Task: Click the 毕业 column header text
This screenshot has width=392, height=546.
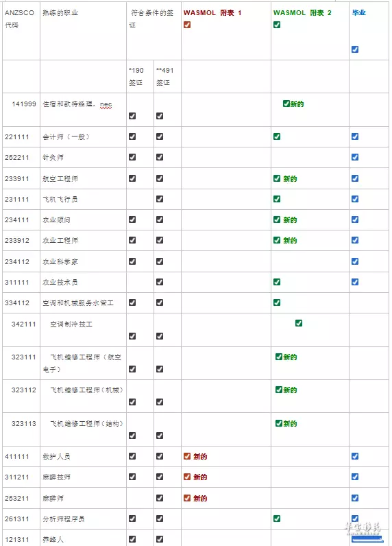Action: 358,12
